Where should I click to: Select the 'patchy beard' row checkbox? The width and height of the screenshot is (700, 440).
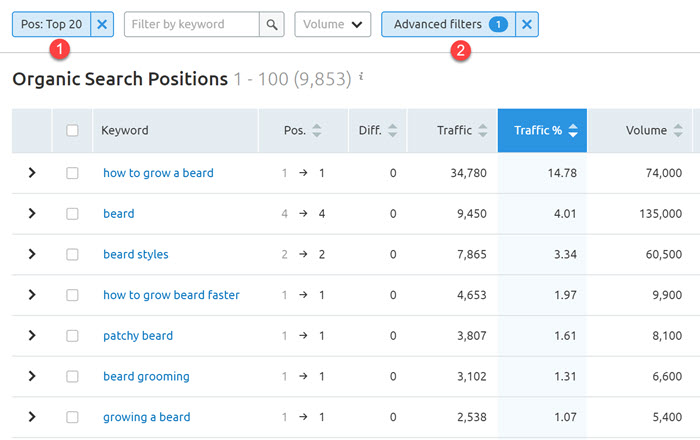tap(72, 336)
